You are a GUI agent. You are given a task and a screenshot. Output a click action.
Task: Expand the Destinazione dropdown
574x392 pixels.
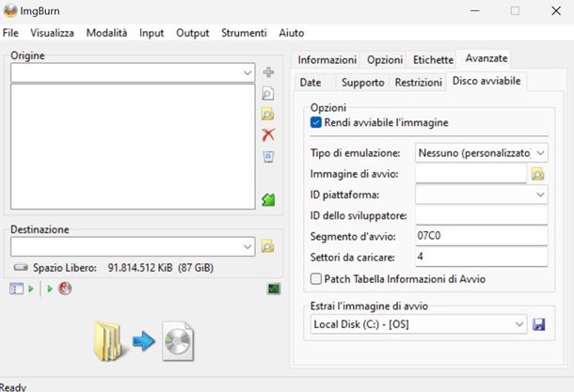(247, 246)
